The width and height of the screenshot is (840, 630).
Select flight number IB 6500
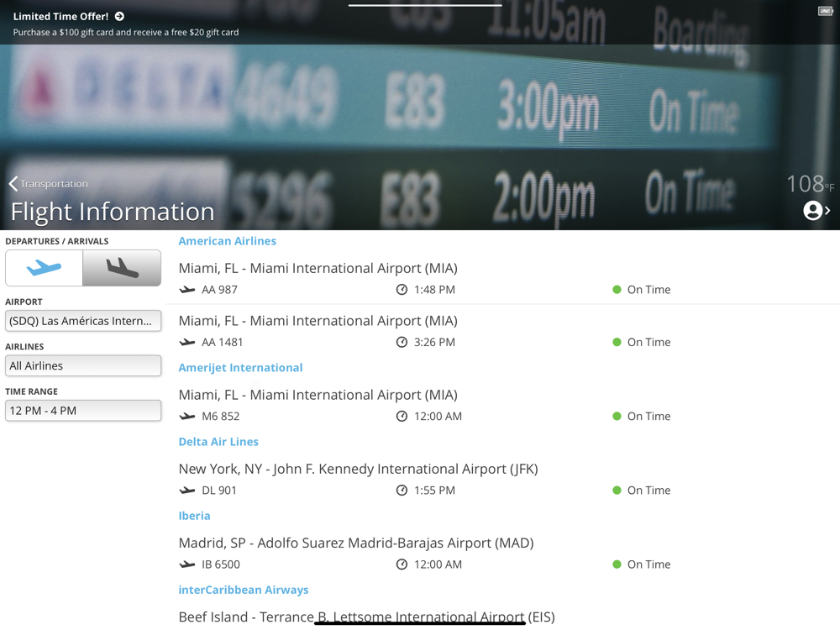(x=221, y=564)
